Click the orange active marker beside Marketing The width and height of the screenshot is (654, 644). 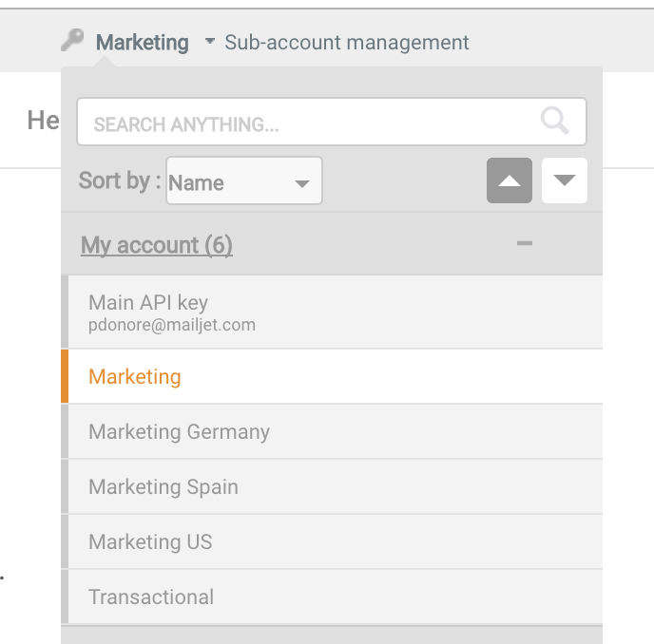point(65,377)
